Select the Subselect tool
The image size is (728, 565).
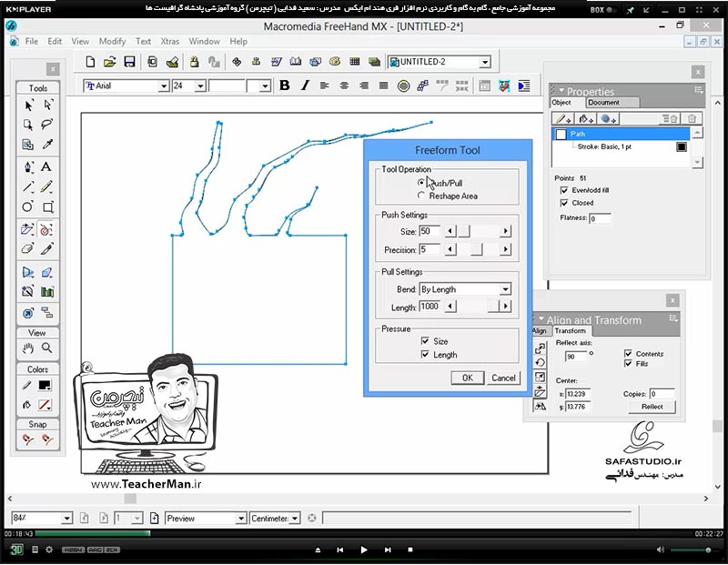click(47, 106)
